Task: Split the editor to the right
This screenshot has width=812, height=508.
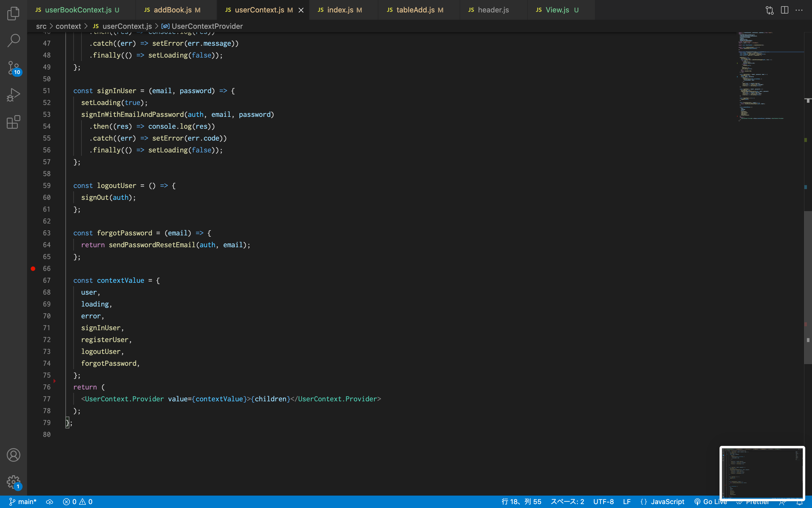Action: tap(784, 10)
